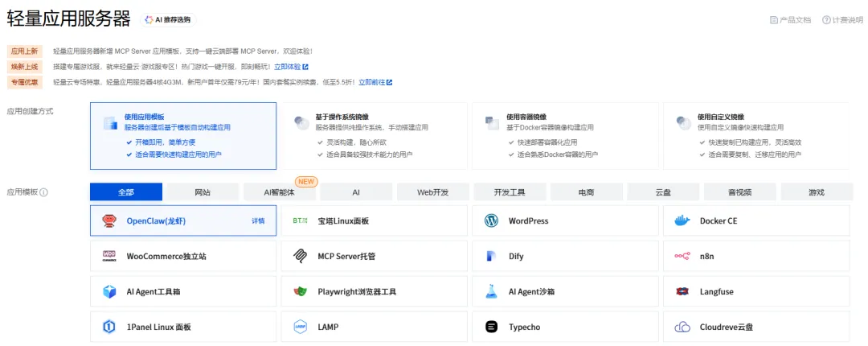Click the 专属优惠 announcement tag
This screenshot has width=868, height=346.
point(25,82)
